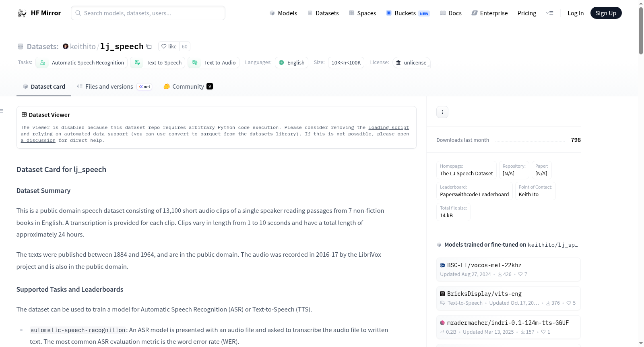Click the Dataset Viewer table icon
The width and height of the screenshot is (644, 347).
click(x=24, y=115)
